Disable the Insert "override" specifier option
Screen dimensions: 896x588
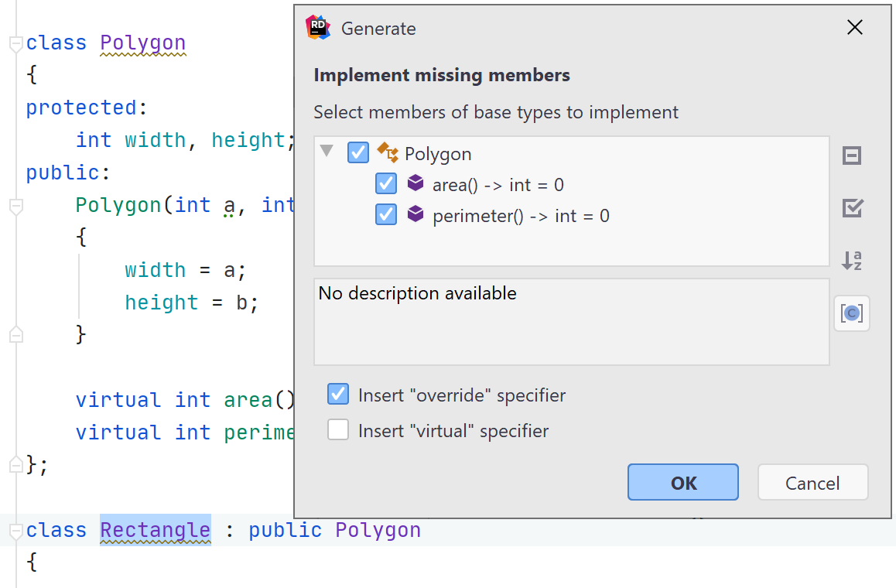338,394
